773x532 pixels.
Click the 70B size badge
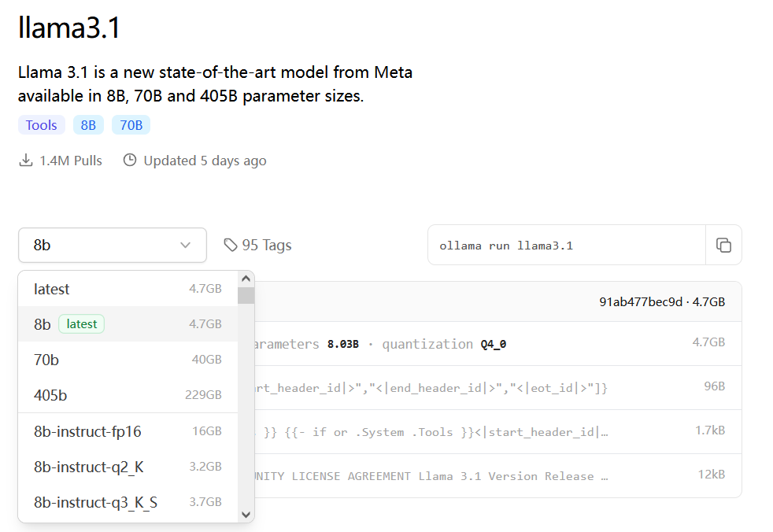[x=131, y=125]
